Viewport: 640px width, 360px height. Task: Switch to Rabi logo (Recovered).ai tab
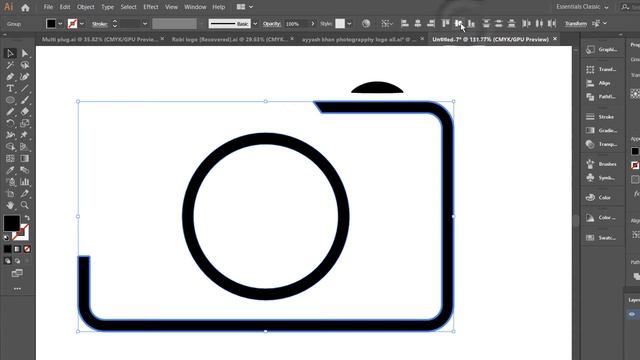click(x=230, y=39)
